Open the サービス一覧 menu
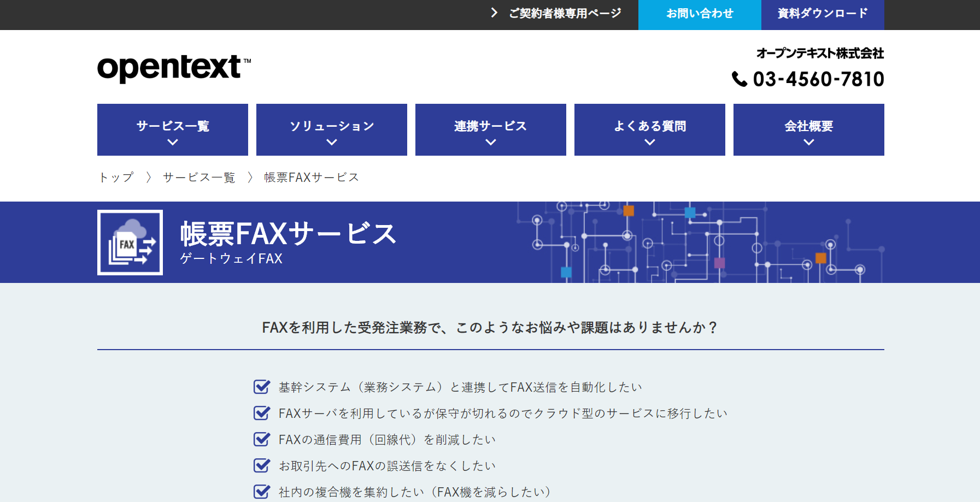This screenshot has height=502, width=980. 173,129
